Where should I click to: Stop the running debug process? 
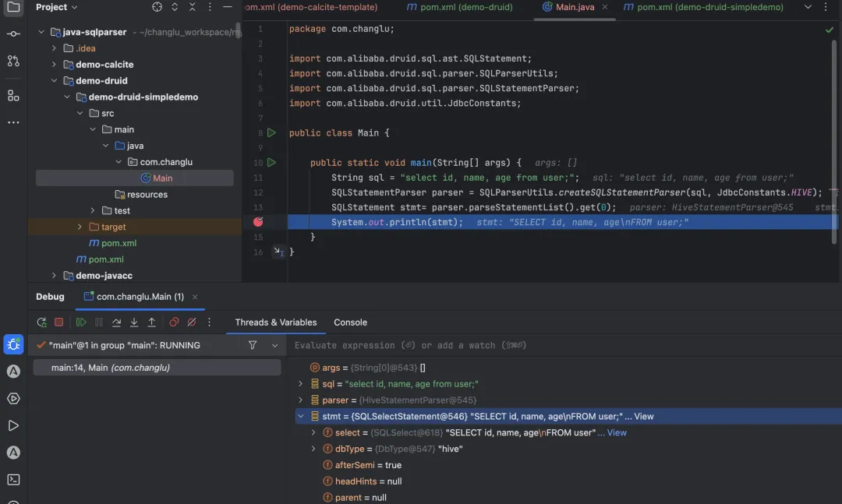pos(59,322)
